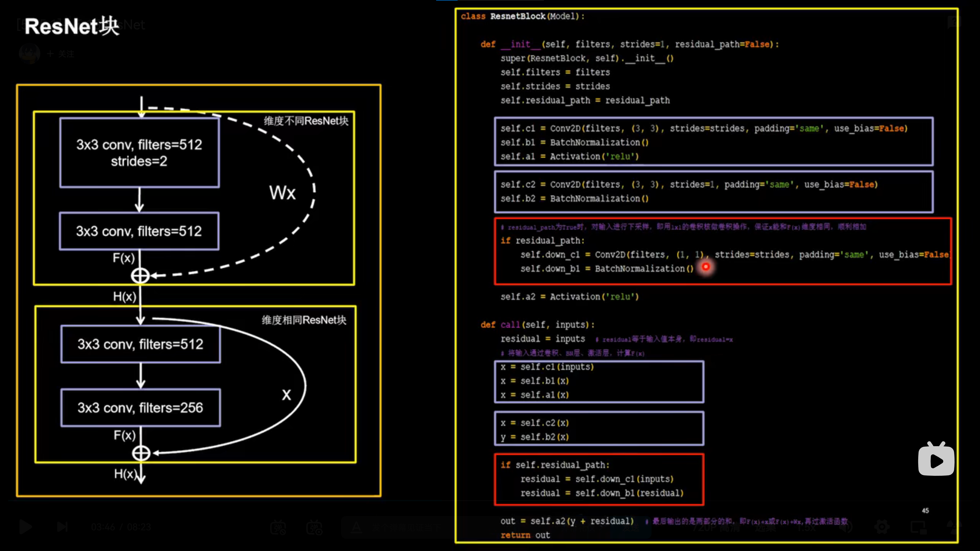Open player settings gear icon

[882, 527]
